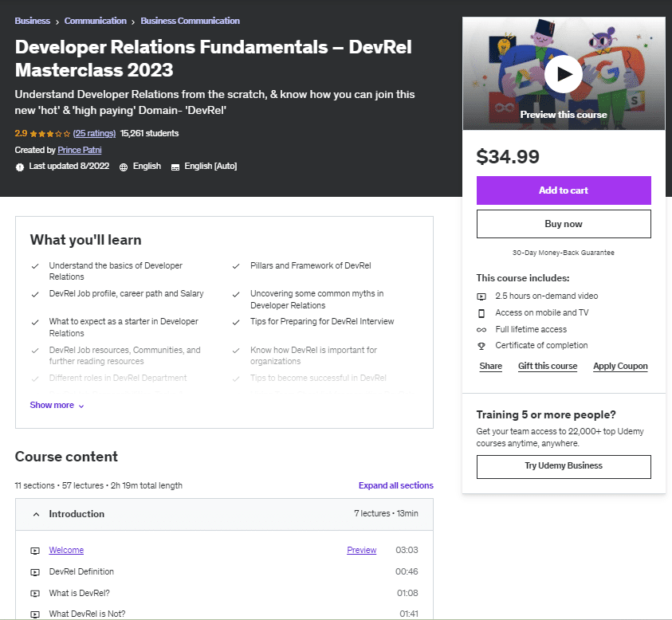Click the clock icon near Last updated
Screen dimensions: 672x620
click(18, 166)
